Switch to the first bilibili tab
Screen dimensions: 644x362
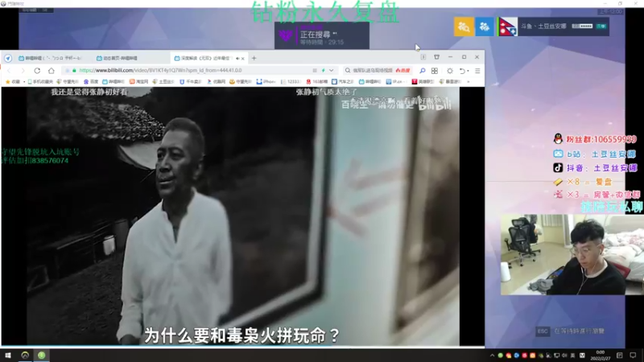tap(50, 58)
